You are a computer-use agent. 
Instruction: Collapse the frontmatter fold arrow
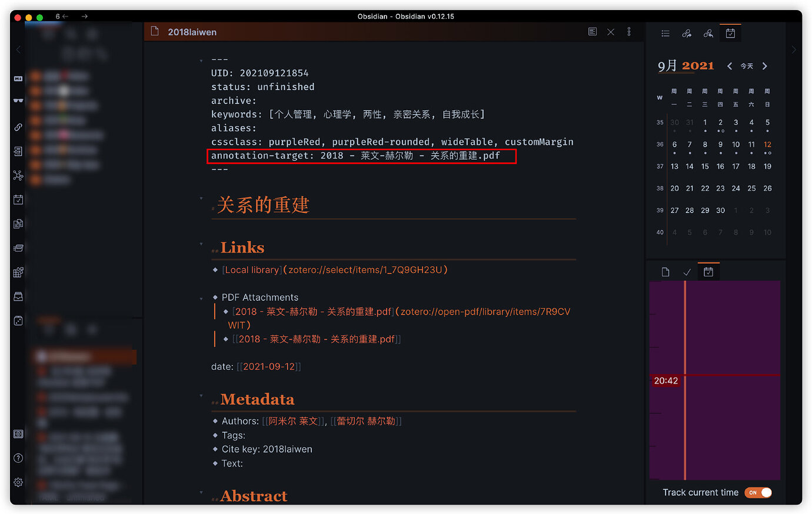(x=201, y=59)
